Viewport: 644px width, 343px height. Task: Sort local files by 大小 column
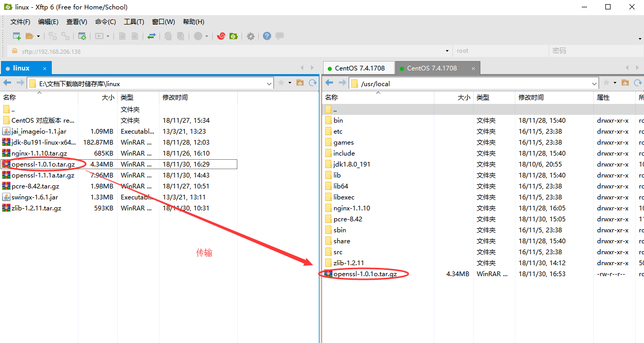(x=98, y=98)
